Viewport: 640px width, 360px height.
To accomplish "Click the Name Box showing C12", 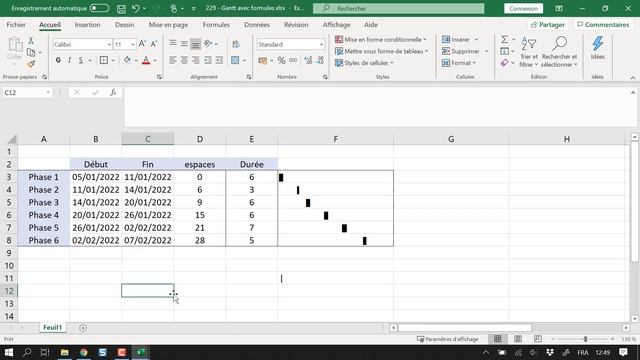I will pos(27,93).
